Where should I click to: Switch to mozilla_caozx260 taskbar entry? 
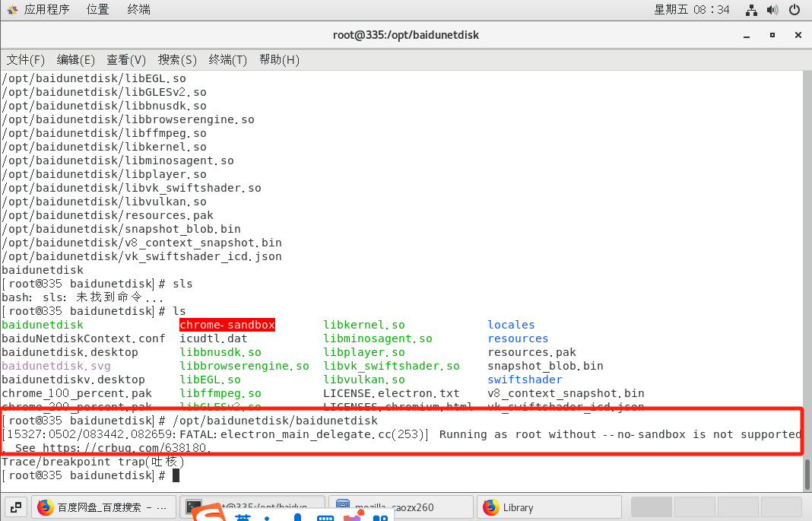[401, 507]
